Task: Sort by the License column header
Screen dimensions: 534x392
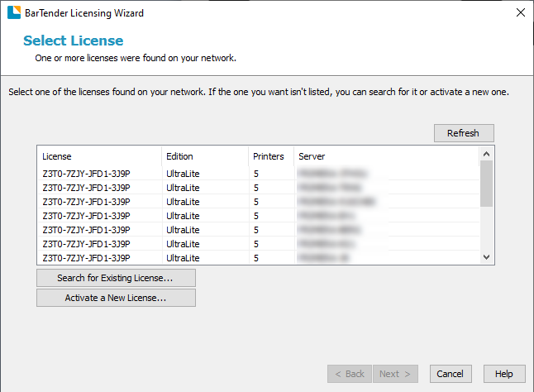Action: tap(99, 156)
